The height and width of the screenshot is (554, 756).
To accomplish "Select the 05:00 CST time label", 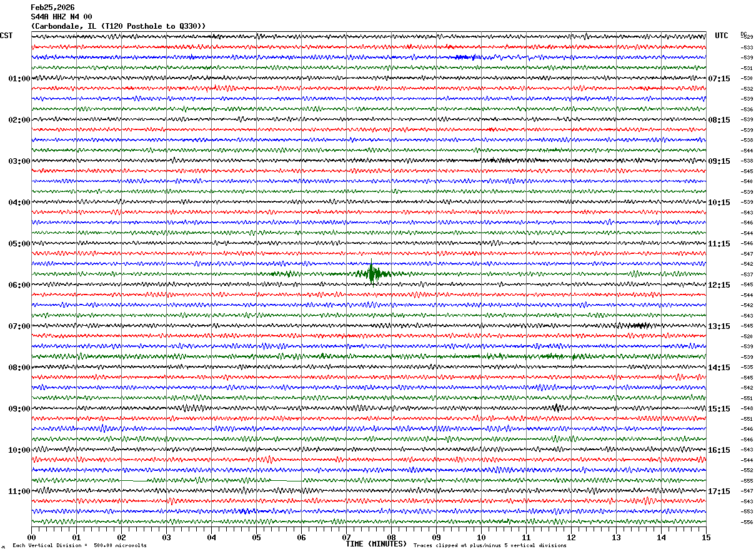I will [x=19, y=244].
